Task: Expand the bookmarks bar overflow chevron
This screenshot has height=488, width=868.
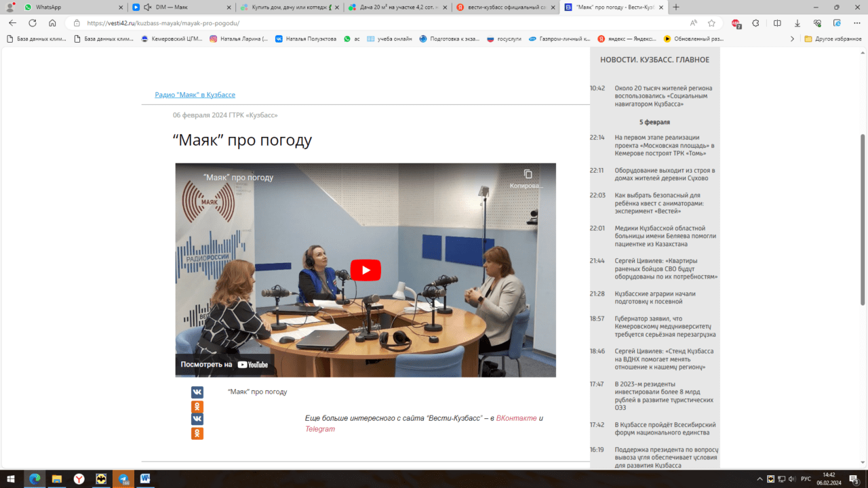Action: pos(792,39)
